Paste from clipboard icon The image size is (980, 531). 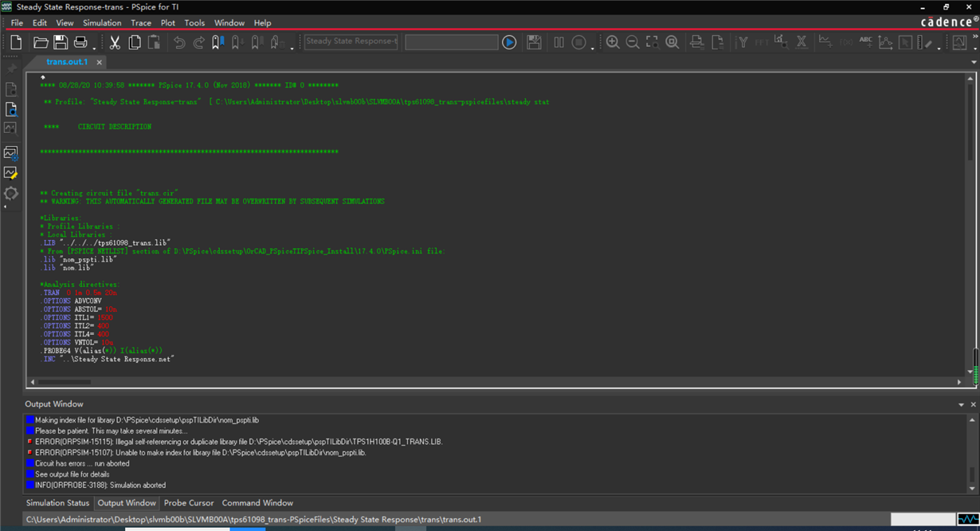click(x=154, y=42)
